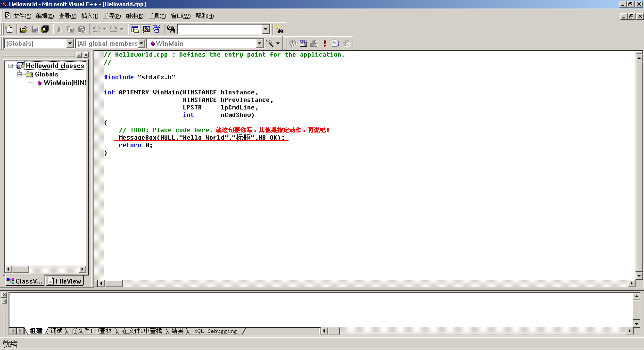Image resolution: width=644 pixels, height=350 pixels.
Task: Open the 组建(B) menu
Action: (134, 16)
